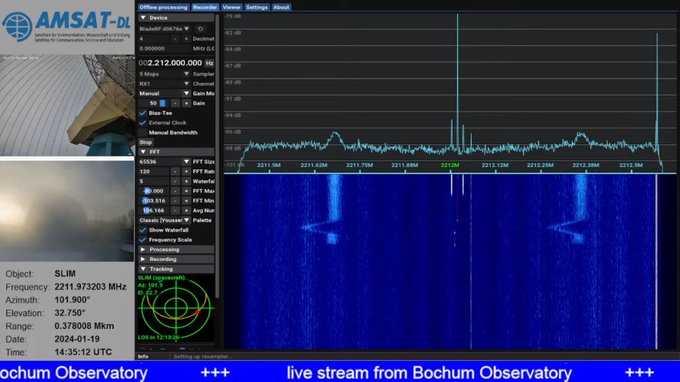Screen dimensions: 680x382
Task: Open the Settings tab
Action: (257, 7)
